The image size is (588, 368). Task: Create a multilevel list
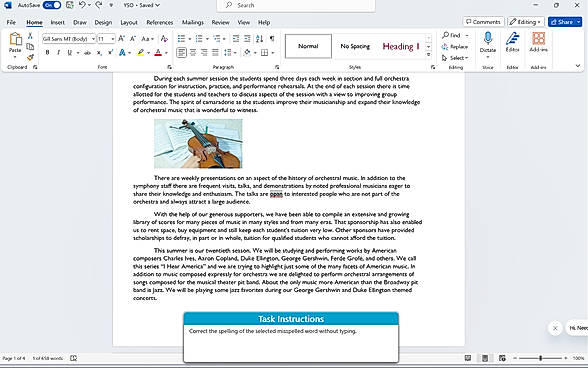click(216, 39)
